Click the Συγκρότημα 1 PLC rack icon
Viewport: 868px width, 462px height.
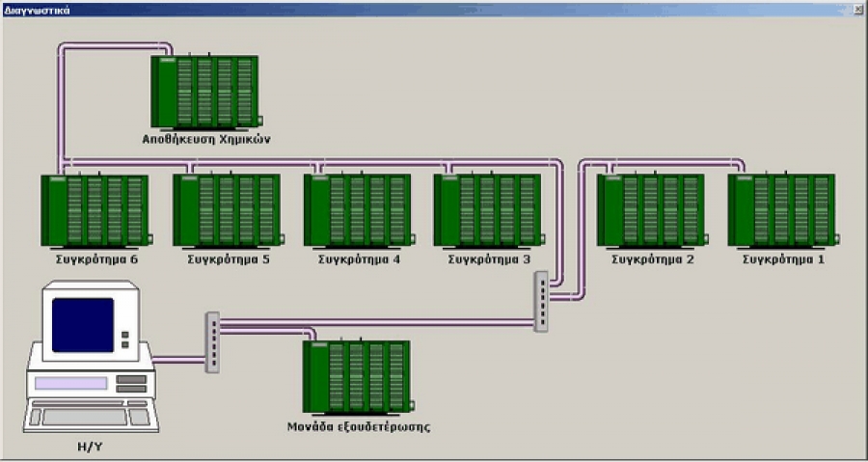tap(781, 210)
